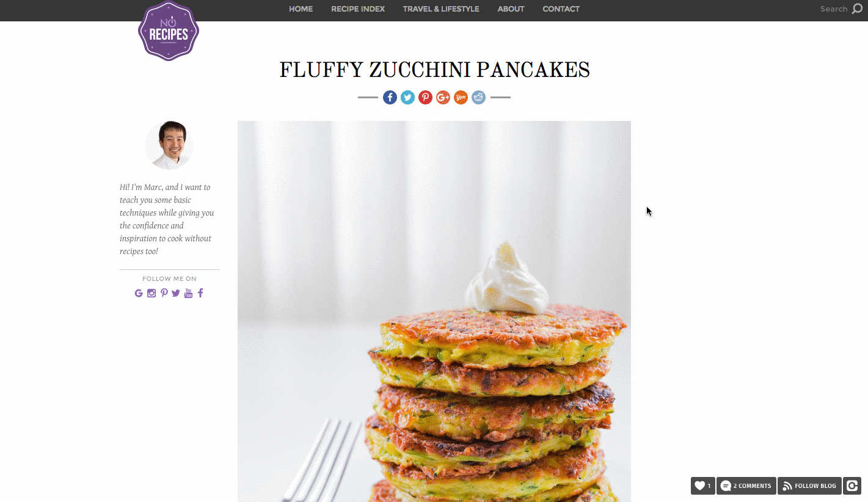The image size is (868, 502).
Task: Follow Marc on sidebar Twitter icon
Action: [x=176, y=293]
